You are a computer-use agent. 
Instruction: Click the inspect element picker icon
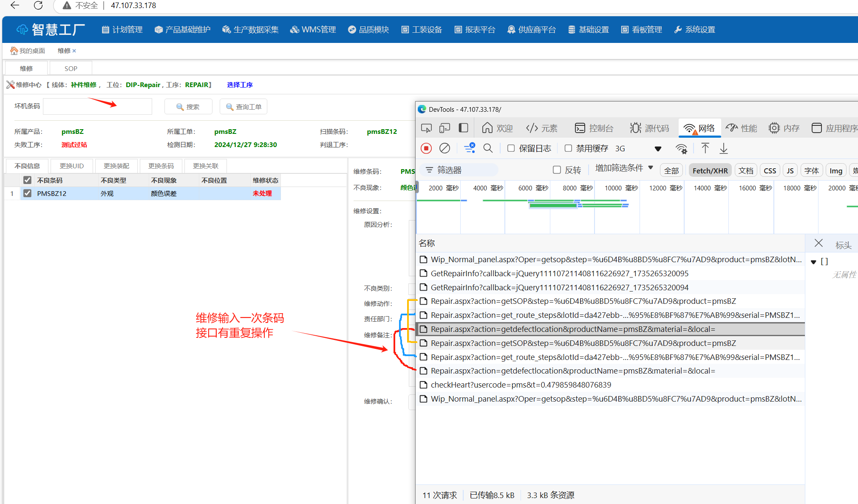pyautogui.click(x=426, y=128)
